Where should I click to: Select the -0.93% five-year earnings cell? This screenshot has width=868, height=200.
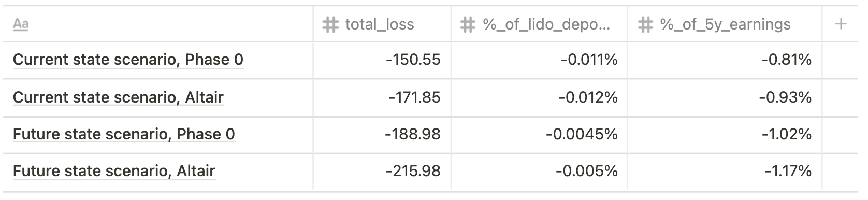click(x=725, y=97)
